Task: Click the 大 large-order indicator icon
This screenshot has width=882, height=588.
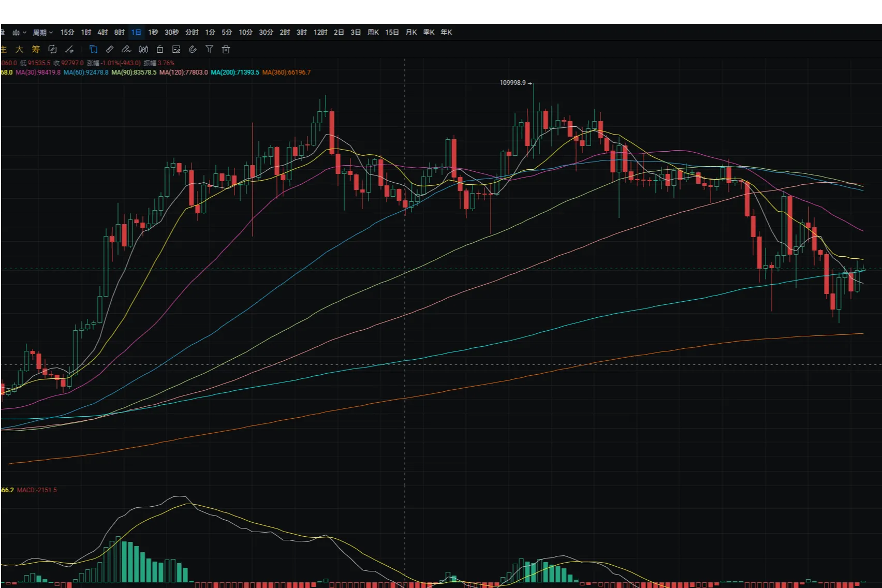Action: [19, 50]
